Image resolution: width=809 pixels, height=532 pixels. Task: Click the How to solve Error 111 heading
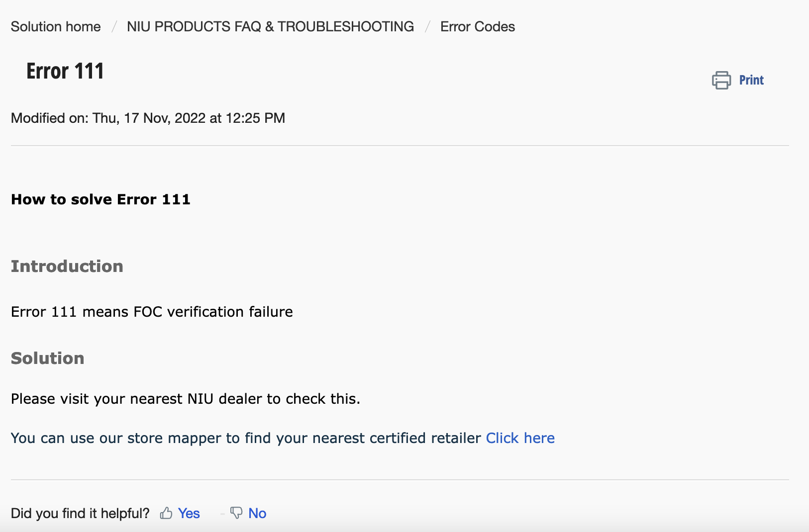point(101,199)
